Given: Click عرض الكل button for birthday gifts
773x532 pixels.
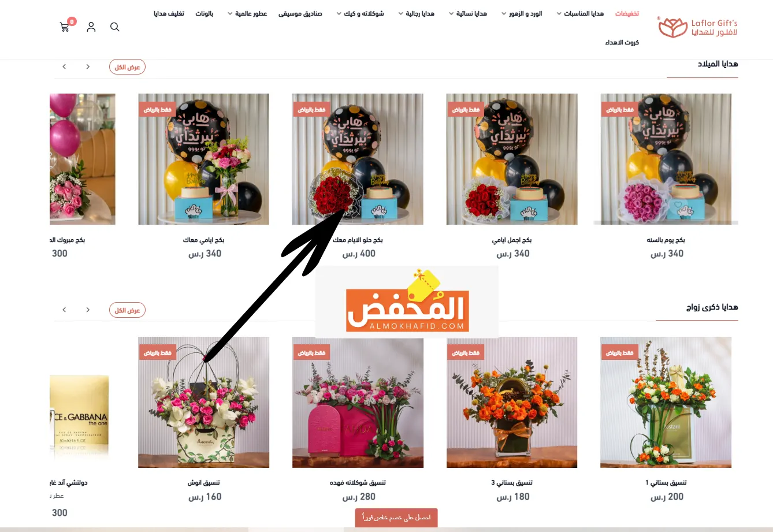Looking at the screenshot, I should point(128,67).
